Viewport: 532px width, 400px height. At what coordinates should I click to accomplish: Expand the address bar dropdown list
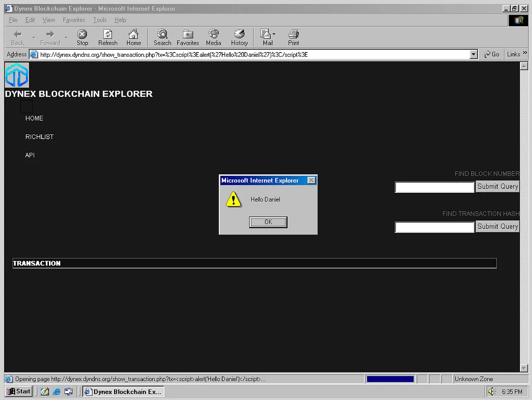(x=474, y=54)
